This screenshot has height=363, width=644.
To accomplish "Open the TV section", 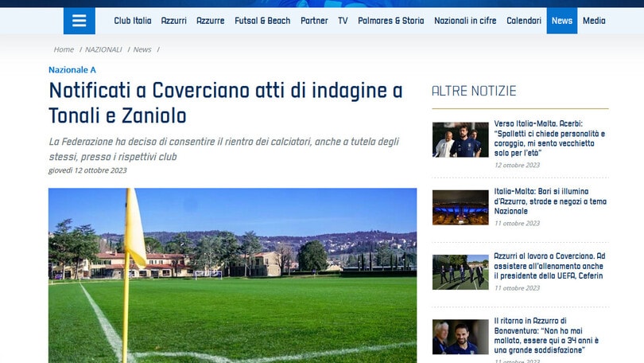I will [x=343, y=21].
